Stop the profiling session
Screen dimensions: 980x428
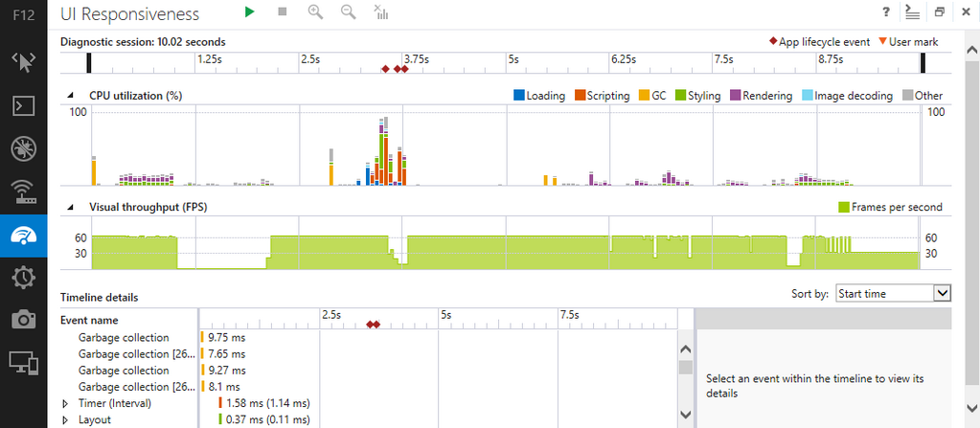tap(283, 11)
